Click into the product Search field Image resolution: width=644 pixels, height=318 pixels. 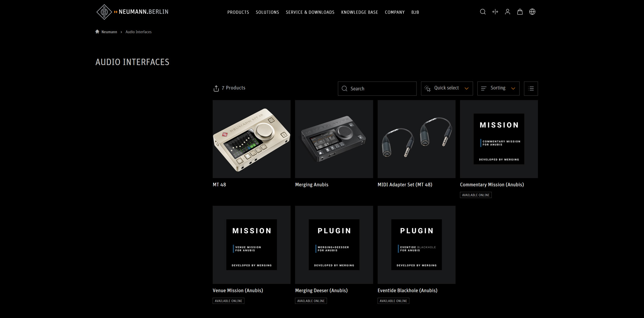(x=377, y=89)
